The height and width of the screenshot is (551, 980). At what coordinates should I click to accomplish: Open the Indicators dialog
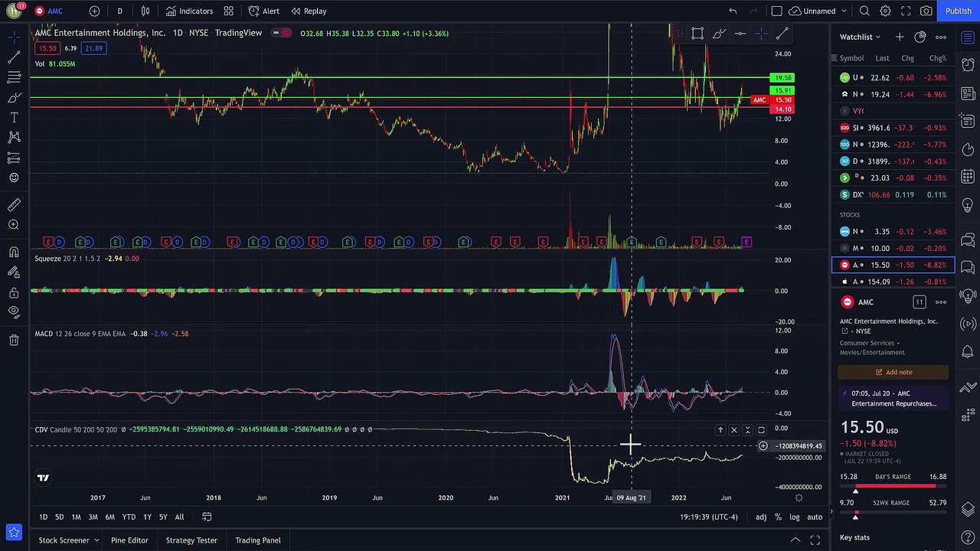(189, 11)
